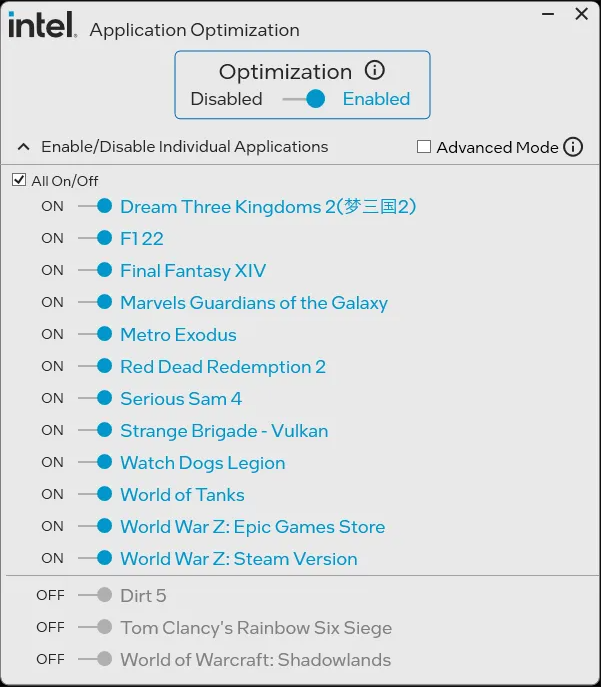Screen dimensions: 601x687
Task: Click the Optimization info icon
Action: click(375, 71)
